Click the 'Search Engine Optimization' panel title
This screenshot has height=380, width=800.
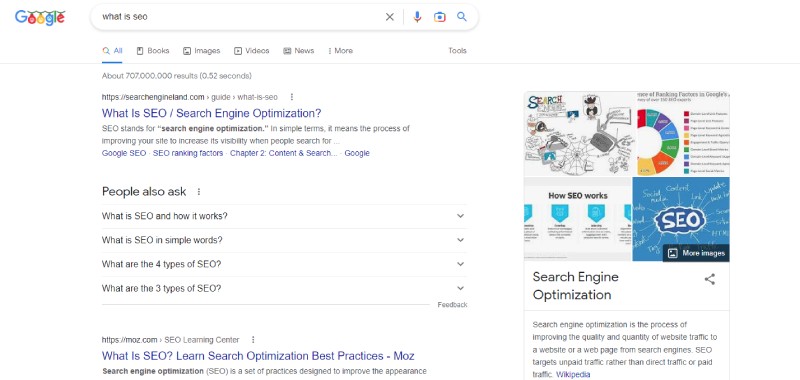coord(576,286)
